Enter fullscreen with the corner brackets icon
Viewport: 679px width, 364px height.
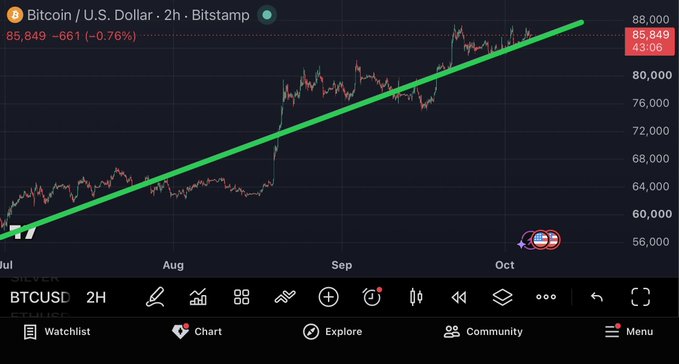point(640,297)
